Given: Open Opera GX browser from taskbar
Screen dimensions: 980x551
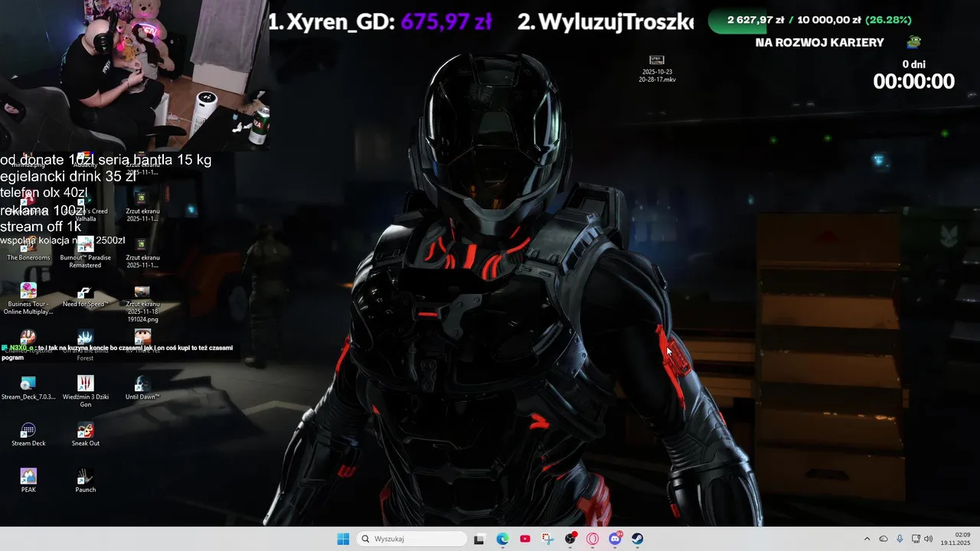Looking at the screenshot, I should (593, 539).
